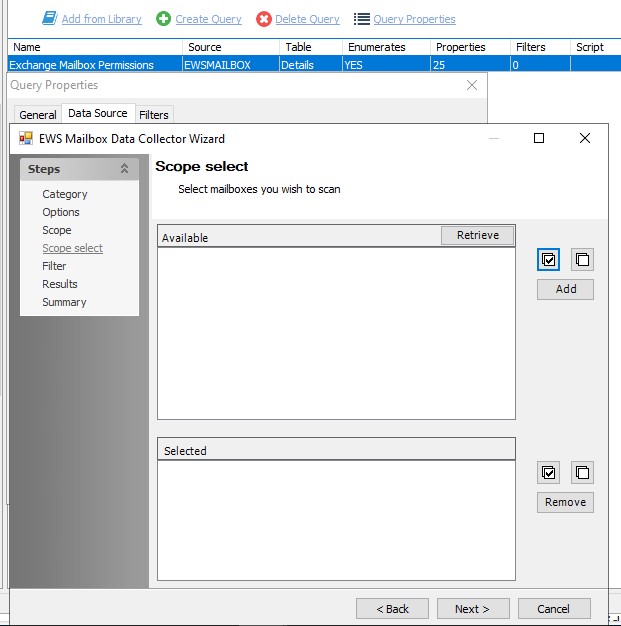Check all items in Selected list

pos(548,472)
